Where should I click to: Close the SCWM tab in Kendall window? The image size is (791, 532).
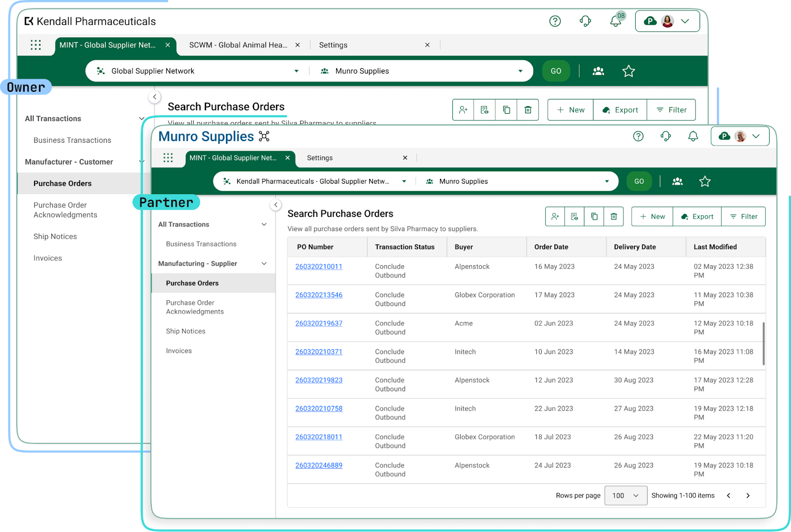[298, 45]
